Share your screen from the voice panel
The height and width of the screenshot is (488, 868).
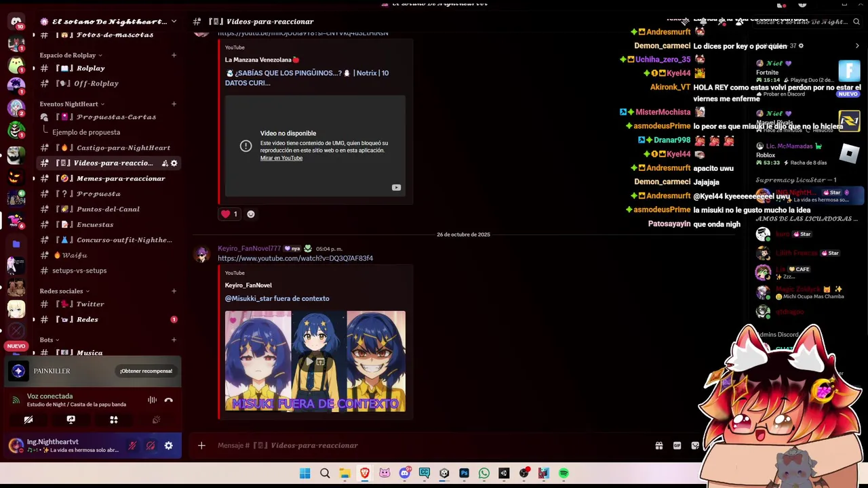pos(71,420)
